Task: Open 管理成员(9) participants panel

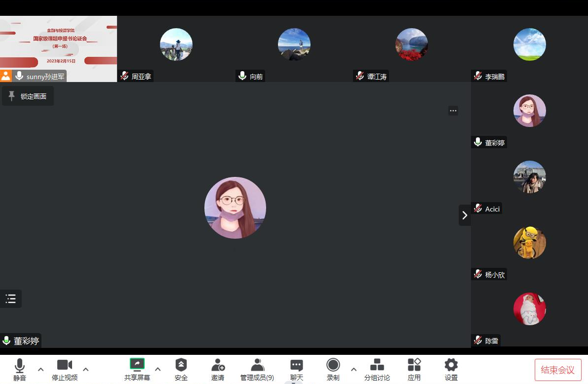Action: pos(257,366)
